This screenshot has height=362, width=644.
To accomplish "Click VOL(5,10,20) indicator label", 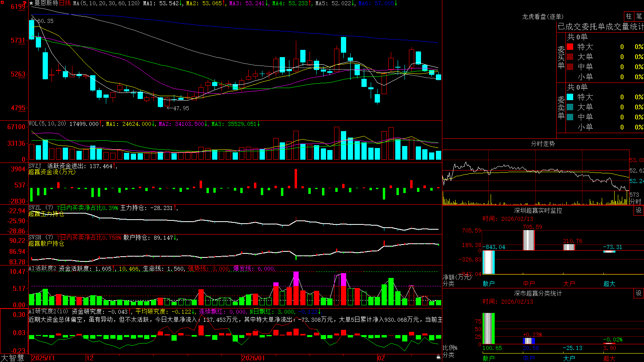I will [x=47, y=123].
